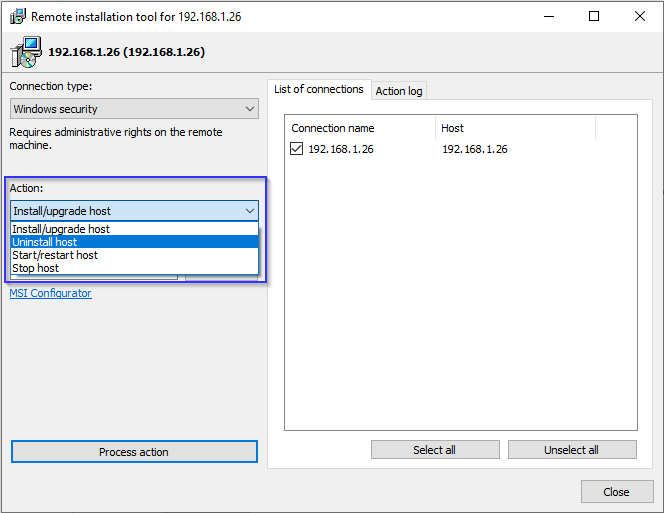664x513 pixels.
Task: Minimize the Remote installation tool window
Action: 548,17
